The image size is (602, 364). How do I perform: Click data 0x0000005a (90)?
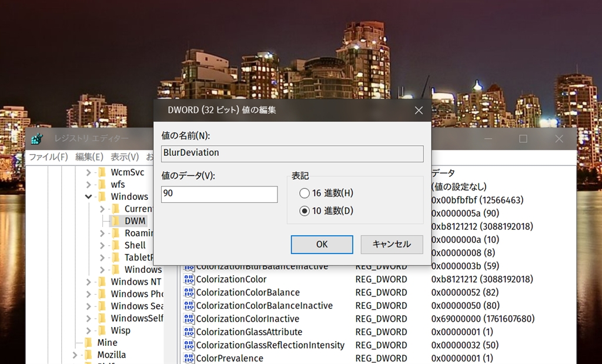(465, 213)
